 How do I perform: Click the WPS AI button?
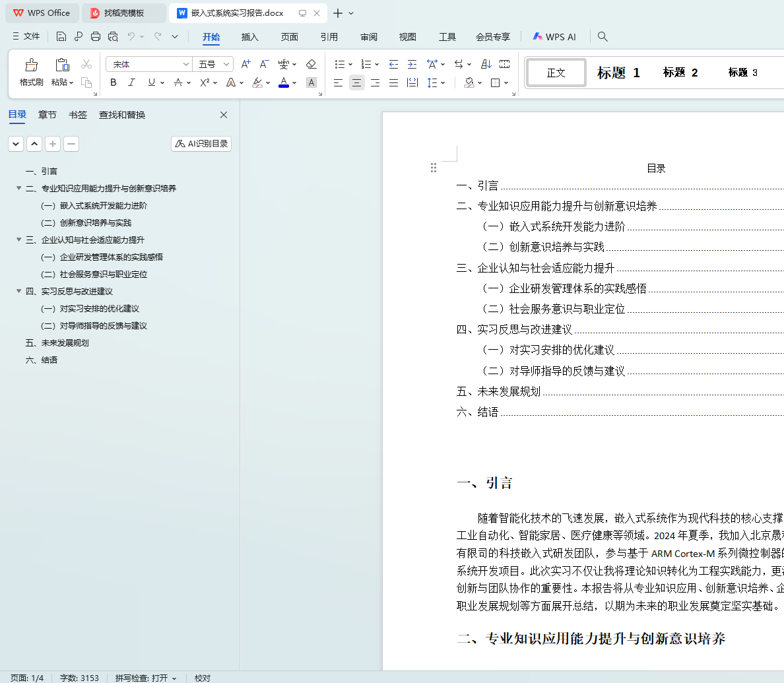pyautogui.click(x=554, y=36)
